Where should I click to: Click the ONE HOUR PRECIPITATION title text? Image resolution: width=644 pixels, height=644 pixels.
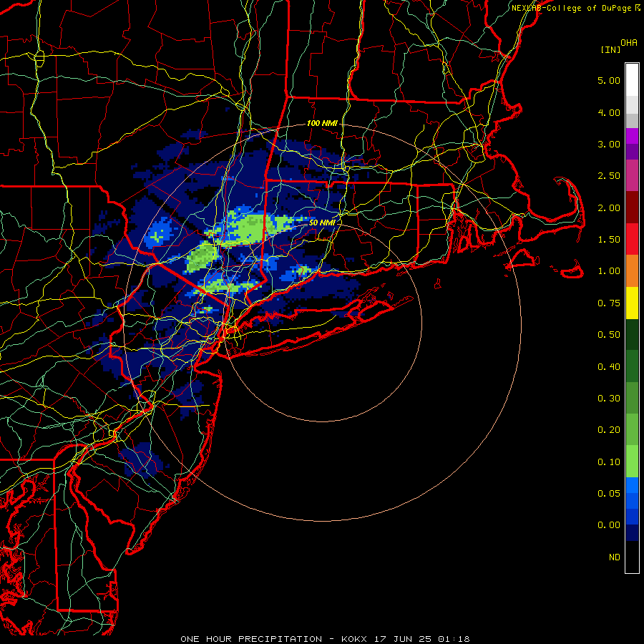(x=251, y=639)
